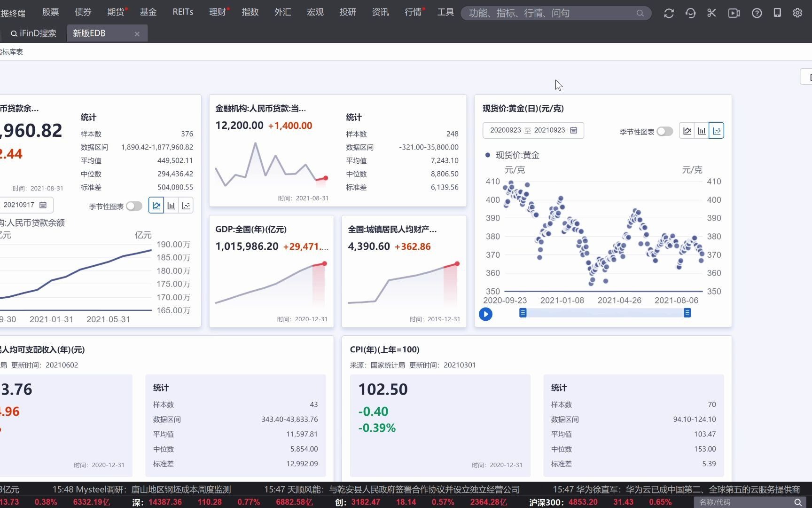Screen dimensions: 812x508
Task: Click the 20210917 date field
Action: [26, 205]
